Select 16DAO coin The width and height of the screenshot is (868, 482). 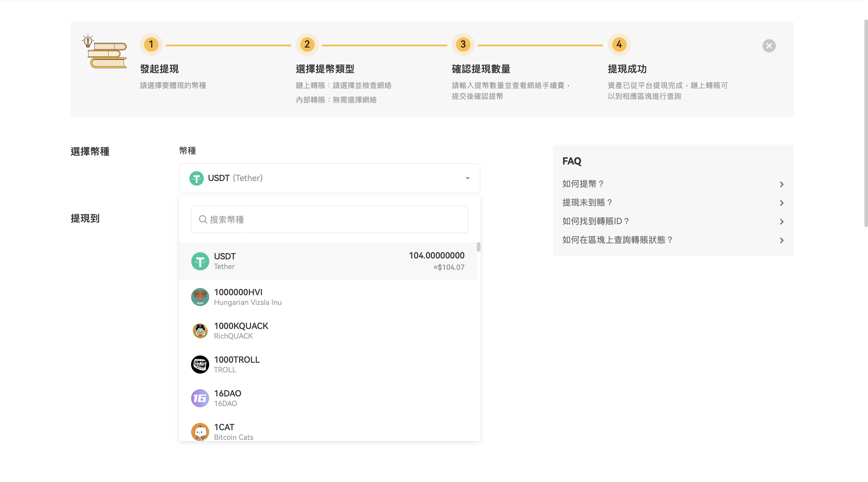pos(328,398)
